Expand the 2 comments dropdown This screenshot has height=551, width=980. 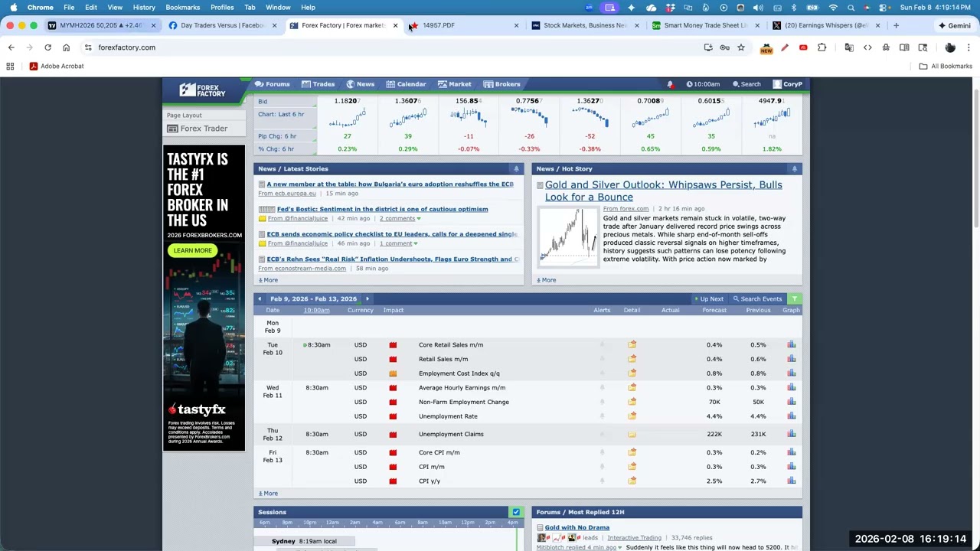400,219
